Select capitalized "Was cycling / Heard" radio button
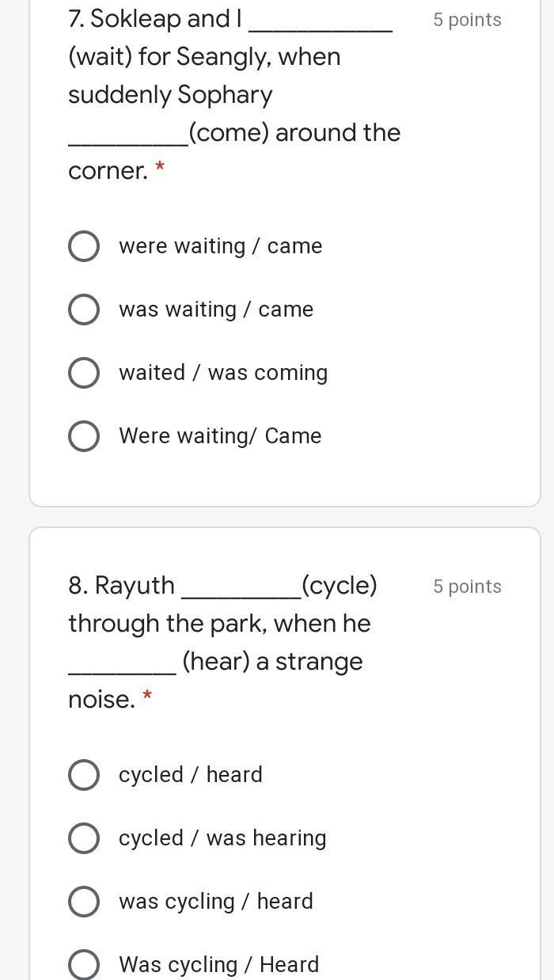 pyautogui.click(x=84, y=965)
